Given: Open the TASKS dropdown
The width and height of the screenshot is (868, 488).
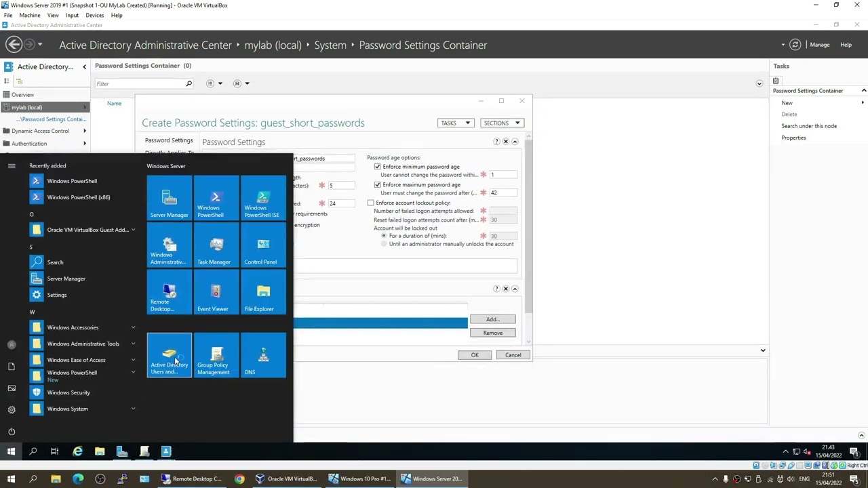Looking at the screenshot, I should [456, 123].
